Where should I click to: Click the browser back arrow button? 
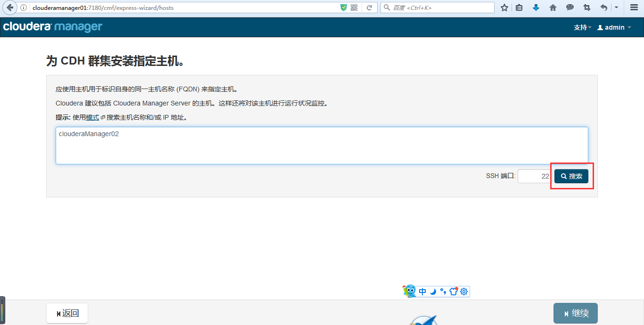[9, 8]
